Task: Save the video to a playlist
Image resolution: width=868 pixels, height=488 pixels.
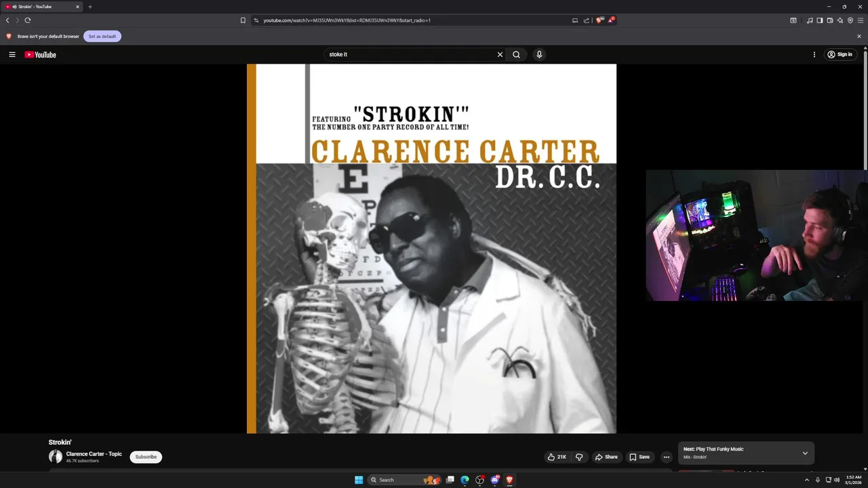Action: pos(639,457)
